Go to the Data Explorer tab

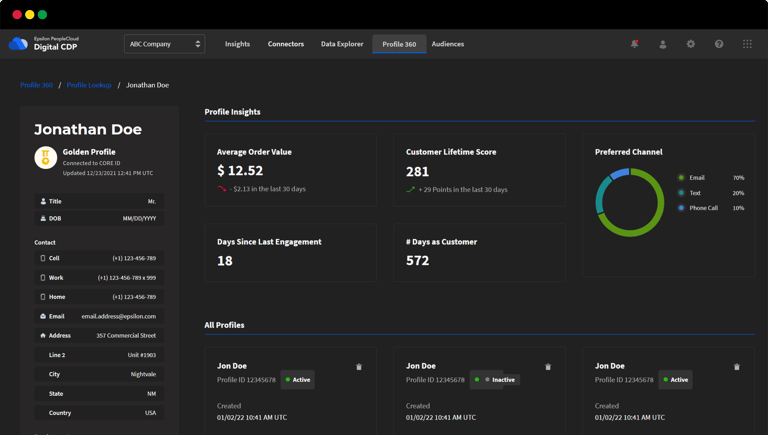pyautogui.click(x=342, y=44)
